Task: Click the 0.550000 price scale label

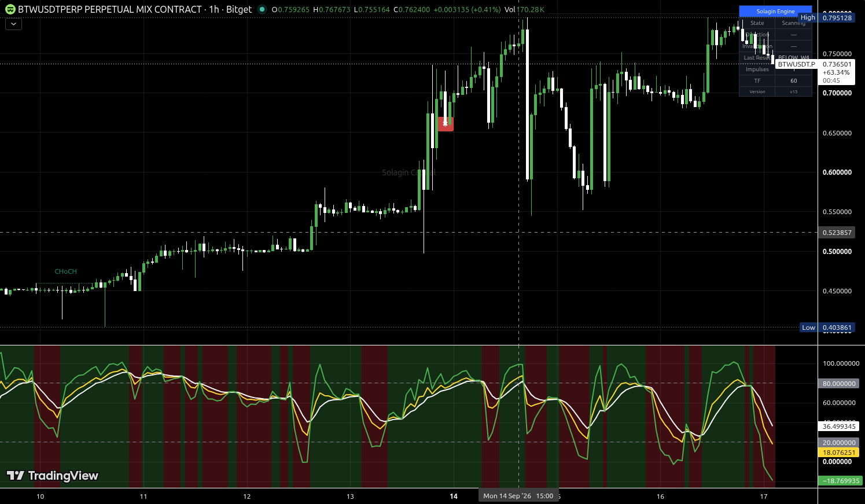Action: point(837,212)
